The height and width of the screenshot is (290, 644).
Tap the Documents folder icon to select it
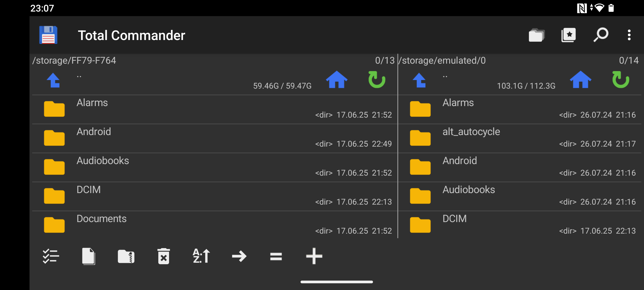(54, 225)
